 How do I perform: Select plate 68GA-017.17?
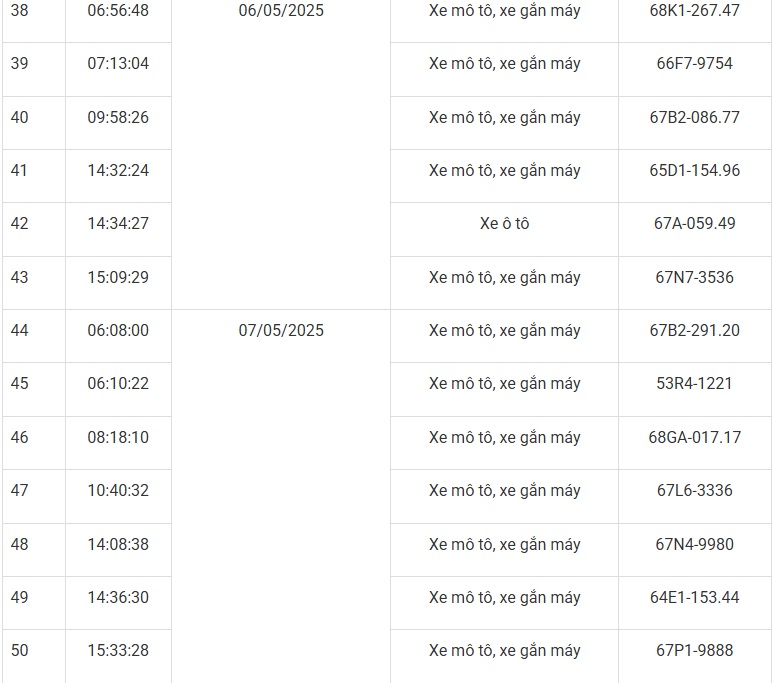(694, 437)
